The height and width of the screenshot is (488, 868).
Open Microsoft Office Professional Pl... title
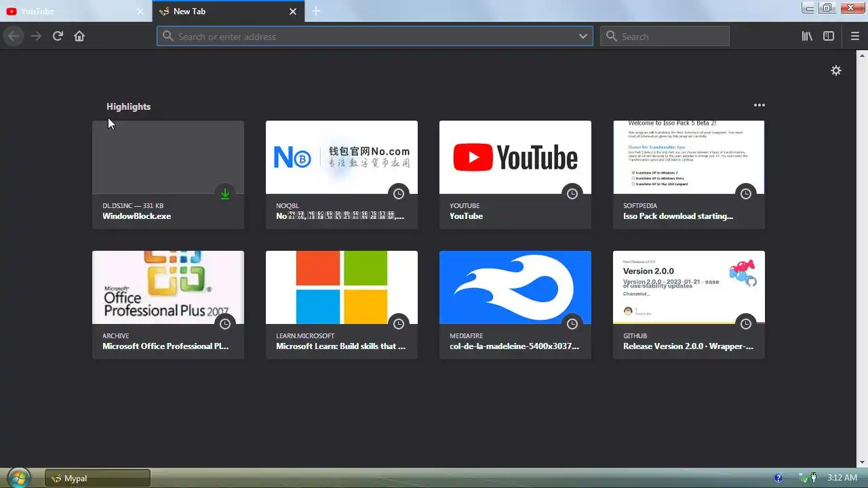click(165, 346)
